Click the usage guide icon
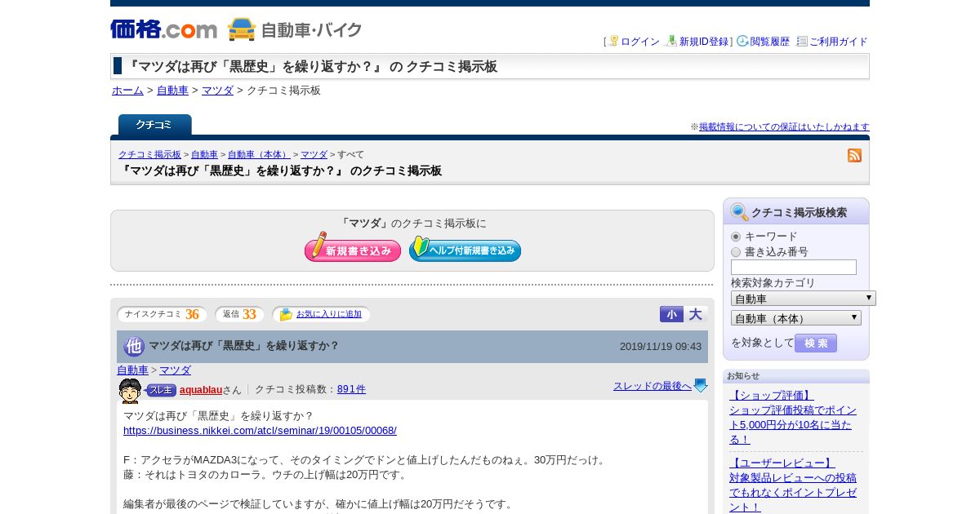 point(802,41)
